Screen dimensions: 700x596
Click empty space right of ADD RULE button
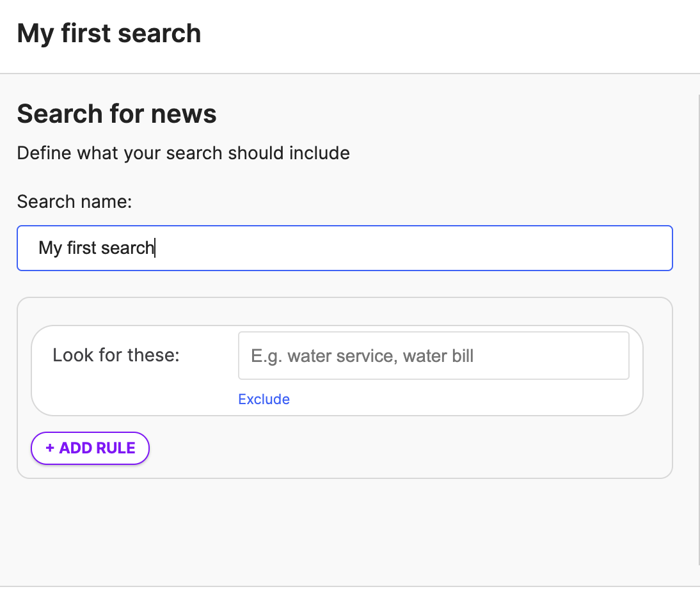[x=402, y=448]
